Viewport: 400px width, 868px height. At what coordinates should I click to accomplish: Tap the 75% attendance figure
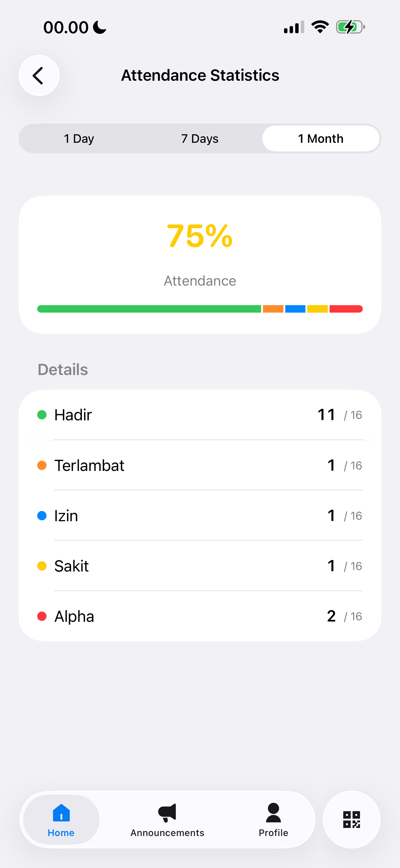200,236
